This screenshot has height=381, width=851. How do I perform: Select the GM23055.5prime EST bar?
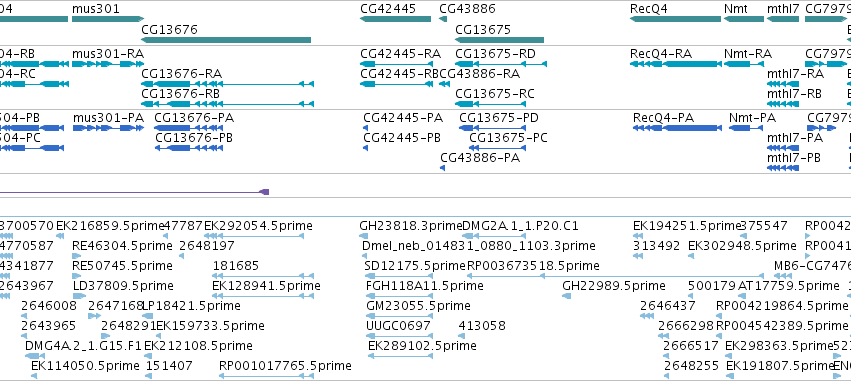(401, 315)
